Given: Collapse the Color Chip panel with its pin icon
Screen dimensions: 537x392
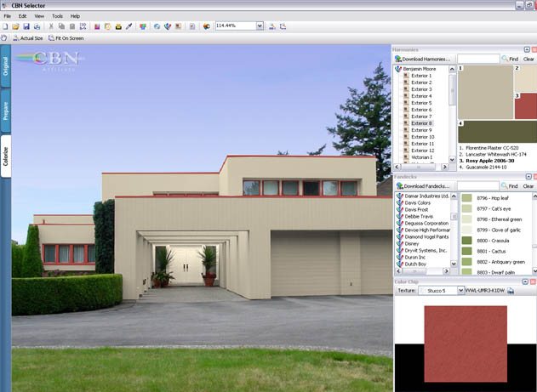Looking at the screenshot, I should [526, 281].
